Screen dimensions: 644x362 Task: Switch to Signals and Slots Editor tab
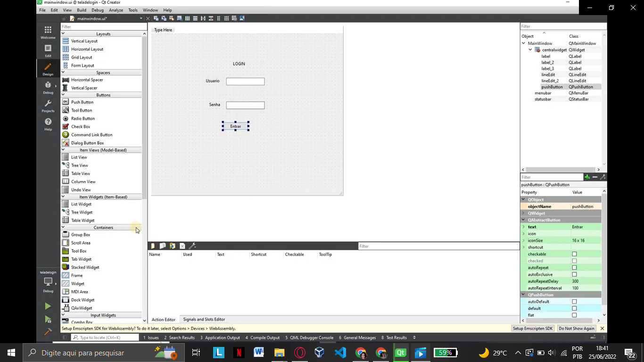click(204, 320)
